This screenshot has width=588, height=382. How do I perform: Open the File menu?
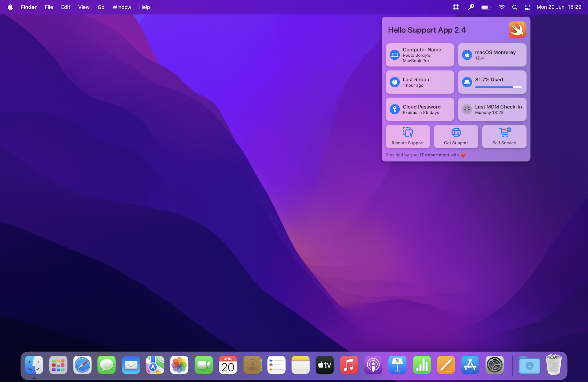click(x=49, y=7)
